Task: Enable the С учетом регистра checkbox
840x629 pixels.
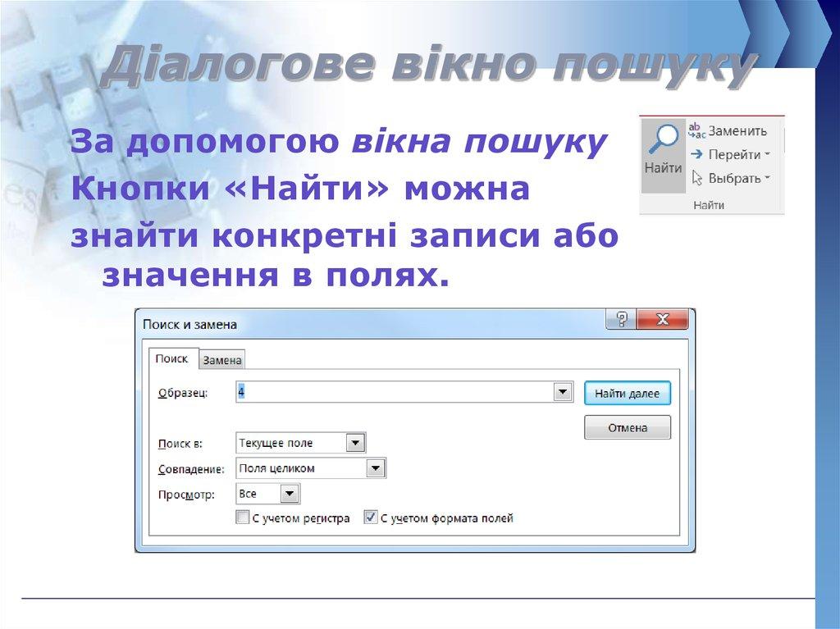Action: tap(243, 517)
